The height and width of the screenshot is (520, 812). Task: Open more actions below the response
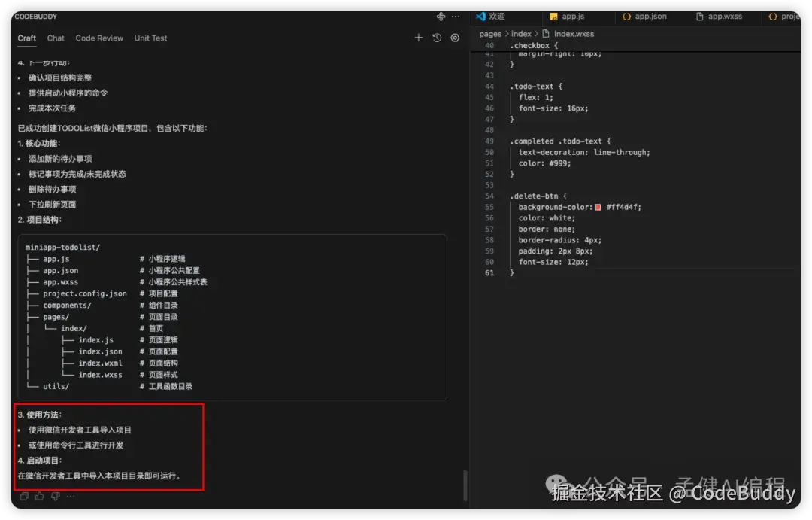coord(71,497)
